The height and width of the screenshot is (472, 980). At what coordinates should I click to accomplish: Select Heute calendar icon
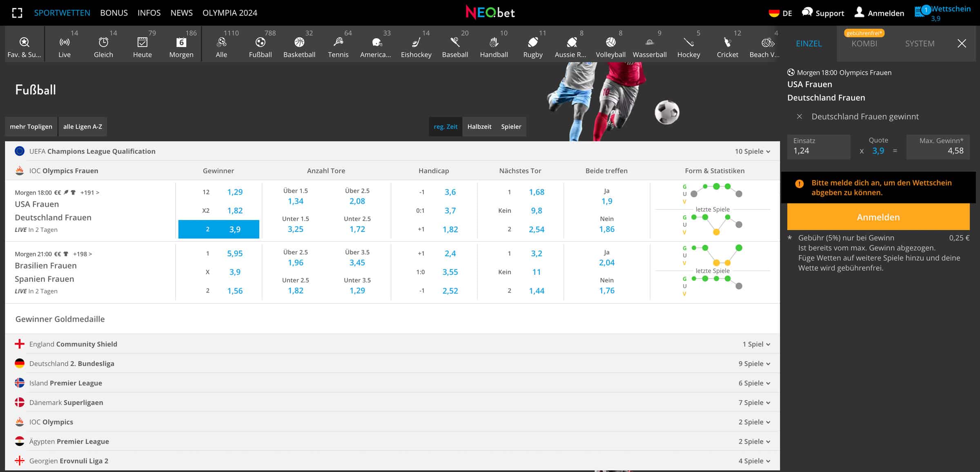coord(142,42)
